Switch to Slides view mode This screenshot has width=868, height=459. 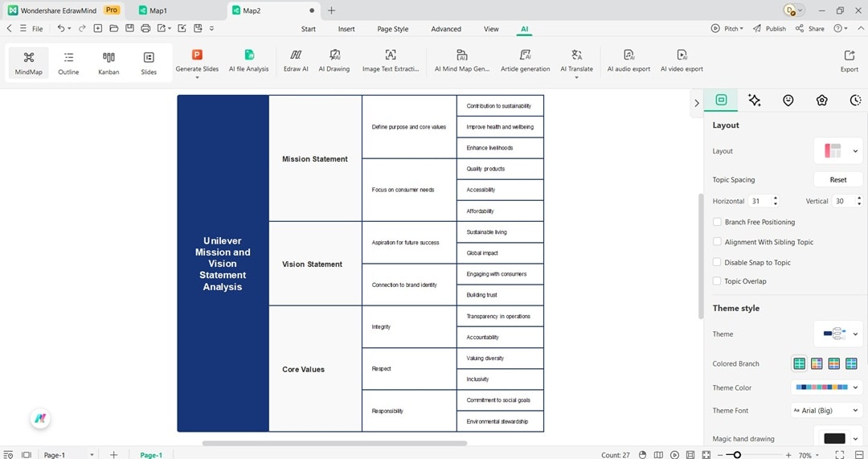(x=149, y=63)
